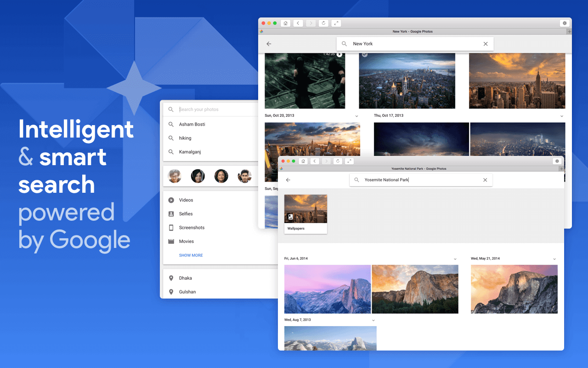This screenshot has height=368, width=588.
Task: Play the video thumbnail in New York results
Action: click(339, 54)
